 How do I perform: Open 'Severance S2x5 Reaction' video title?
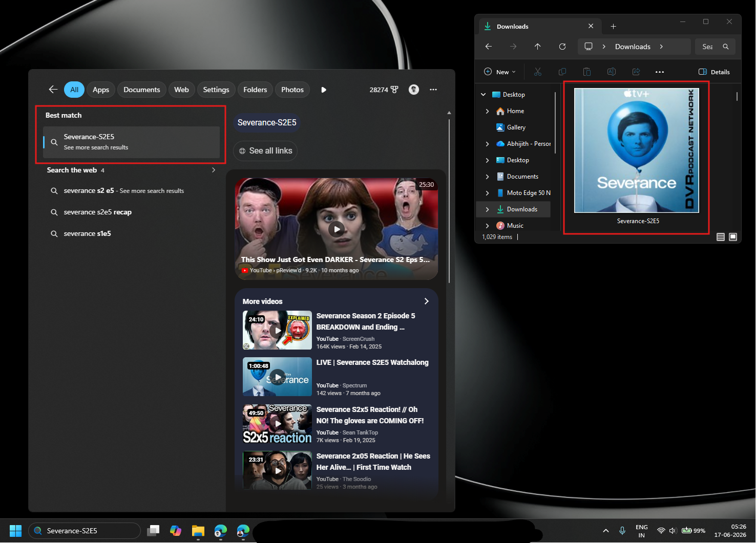tap(370, 415)
